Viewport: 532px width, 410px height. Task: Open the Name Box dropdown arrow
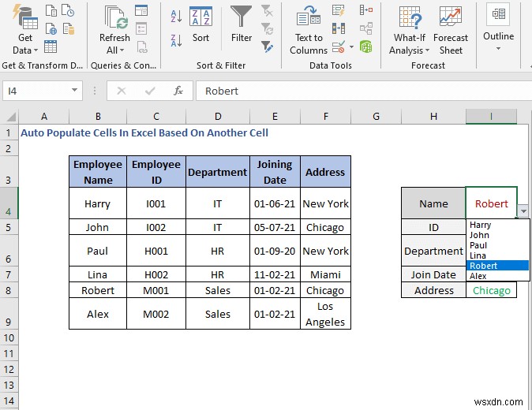tap(74, 91)
